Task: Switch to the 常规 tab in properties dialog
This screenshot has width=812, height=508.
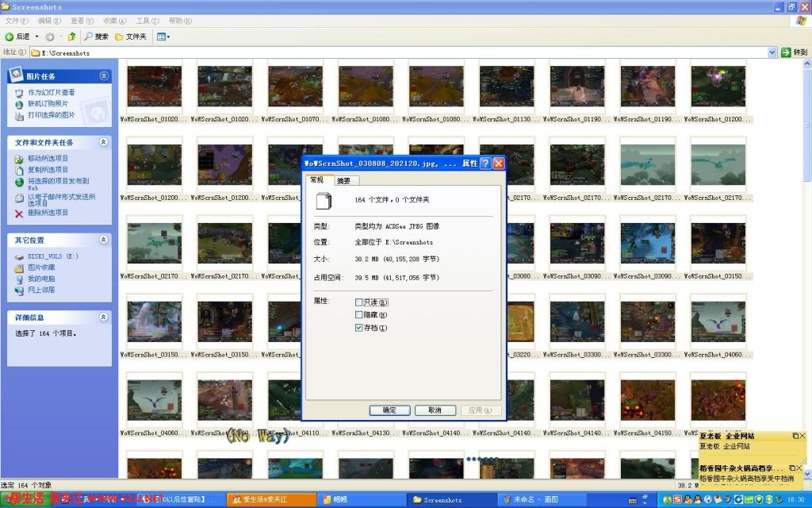Action: pos(317,180)
